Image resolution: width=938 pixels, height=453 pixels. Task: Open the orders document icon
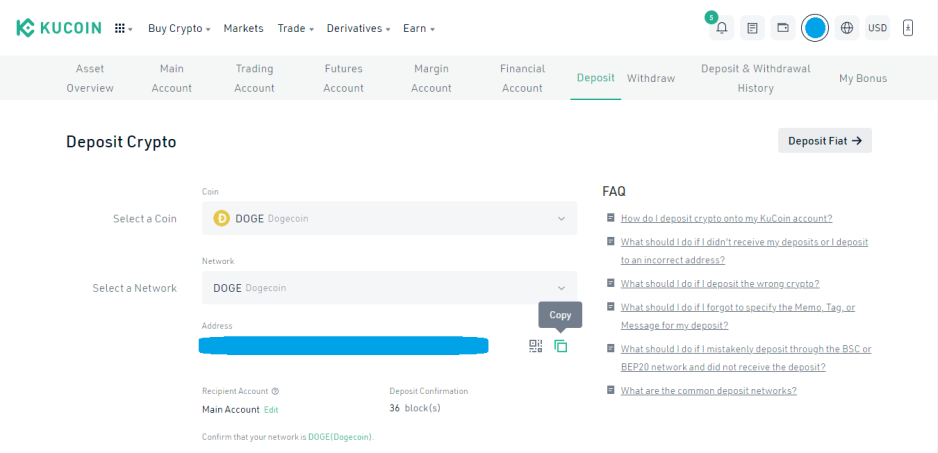[752, 28]
